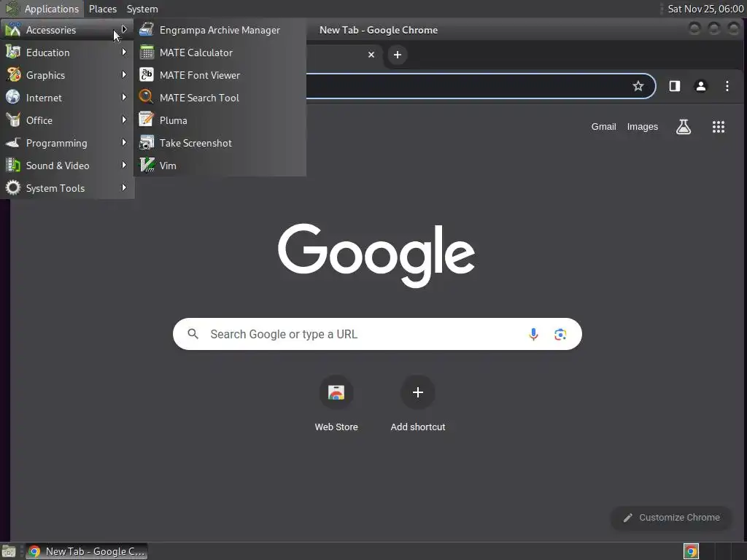747x560 pixels.
Task: Select the Accessories scissors icon
Action: point(13,29)
